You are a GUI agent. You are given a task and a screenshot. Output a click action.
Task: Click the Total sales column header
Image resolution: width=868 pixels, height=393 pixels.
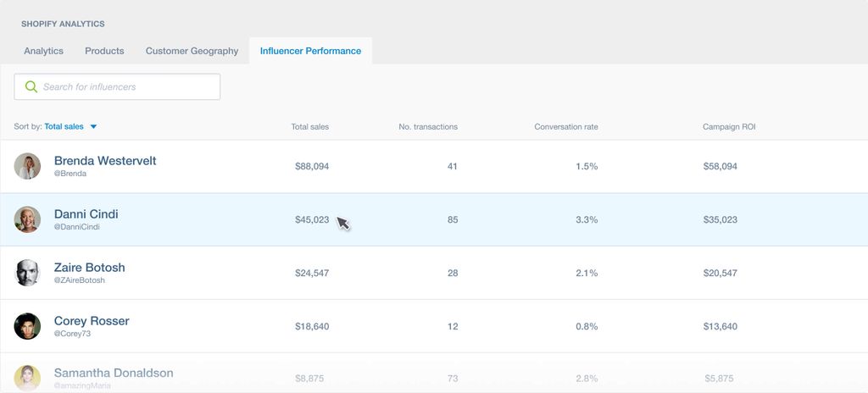pyautogui.click(x=309, y=127)
